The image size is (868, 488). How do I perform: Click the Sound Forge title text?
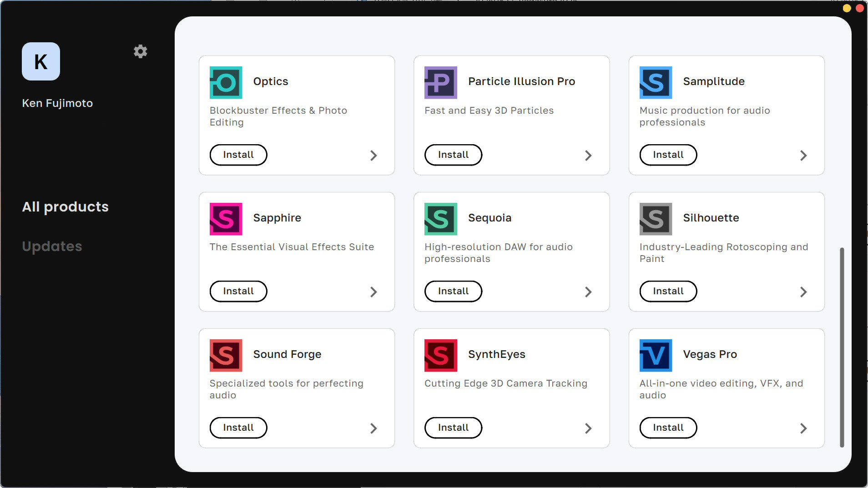[287, 354]
